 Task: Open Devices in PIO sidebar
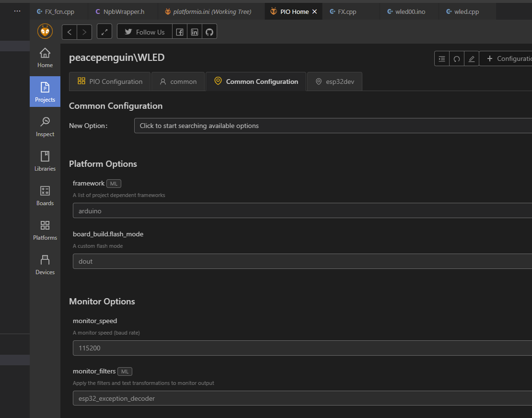click(x=45, y=265)
